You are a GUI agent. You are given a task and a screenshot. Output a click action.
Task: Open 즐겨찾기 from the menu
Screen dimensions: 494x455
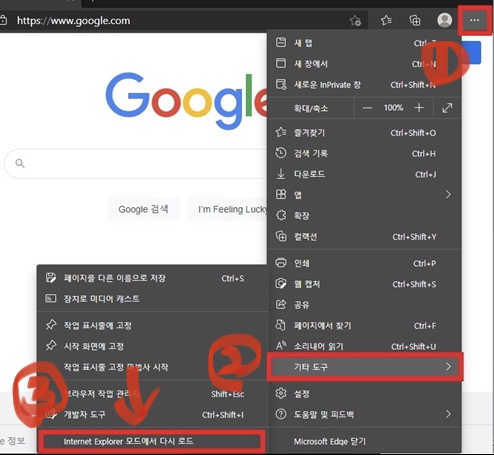(364, 133)
